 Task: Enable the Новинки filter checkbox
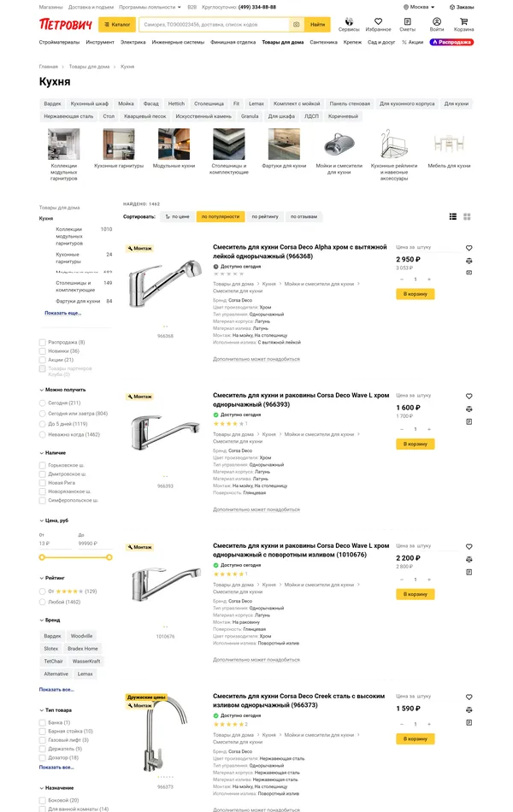43,351
